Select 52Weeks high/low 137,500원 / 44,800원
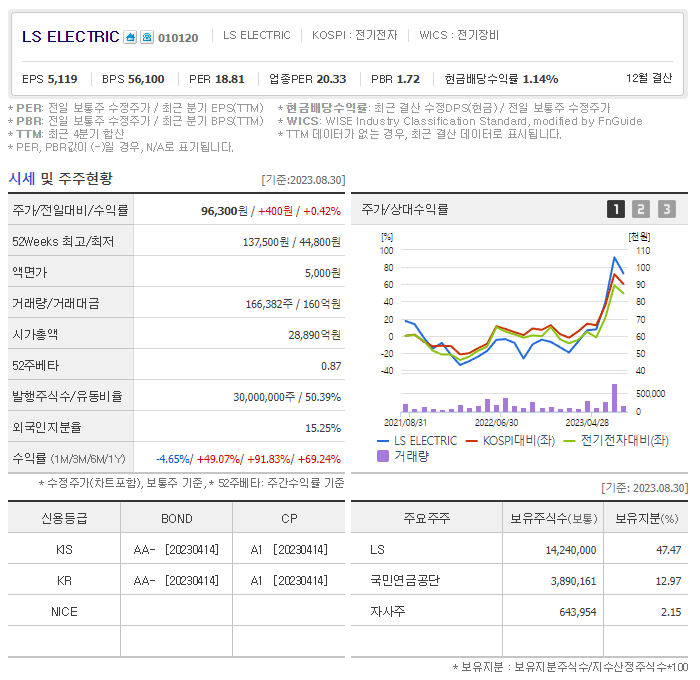The image size is (700, 680). point(292,242)
